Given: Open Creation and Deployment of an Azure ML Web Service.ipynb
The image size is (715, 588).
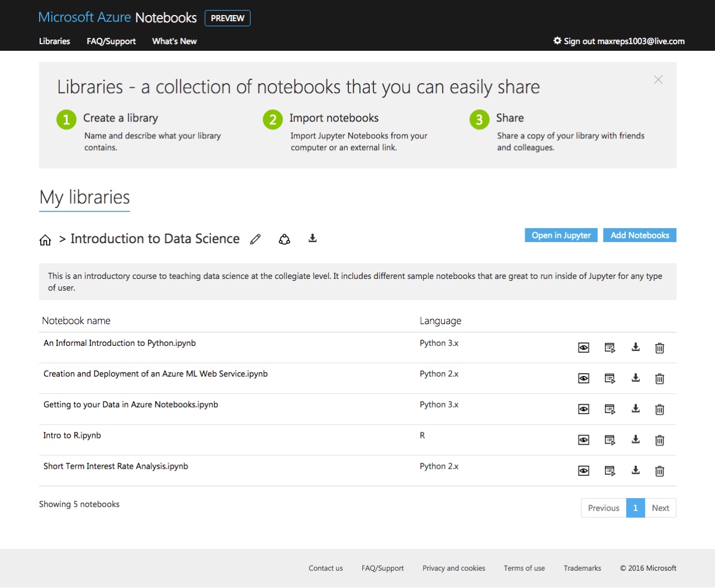Looking at the screenshot, I should (156, 374).
